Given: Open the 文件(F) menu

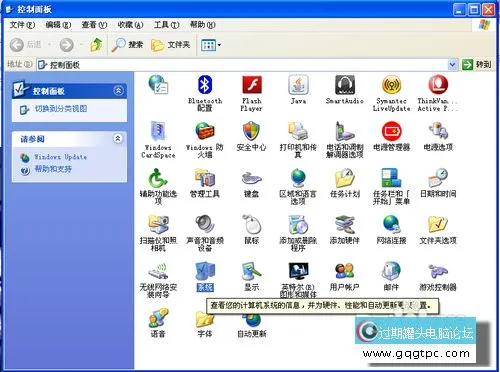Looking at the screenshot, I should (x=22, y=25).
